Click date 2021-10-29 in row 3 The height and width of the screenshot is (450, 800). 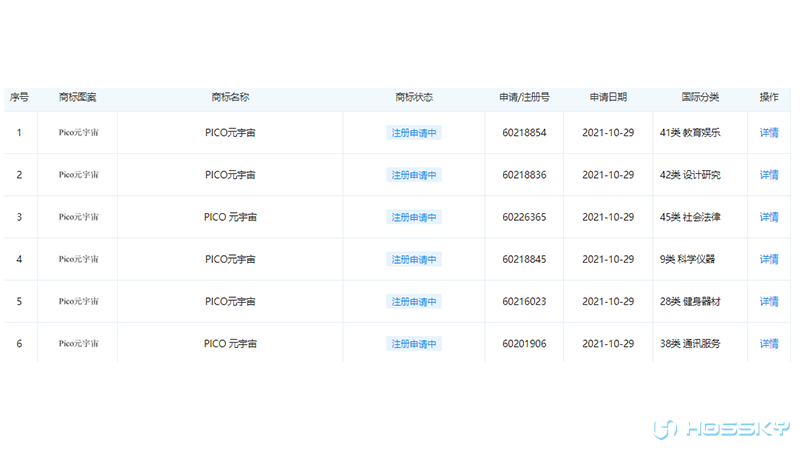click(x=608, y=217)
